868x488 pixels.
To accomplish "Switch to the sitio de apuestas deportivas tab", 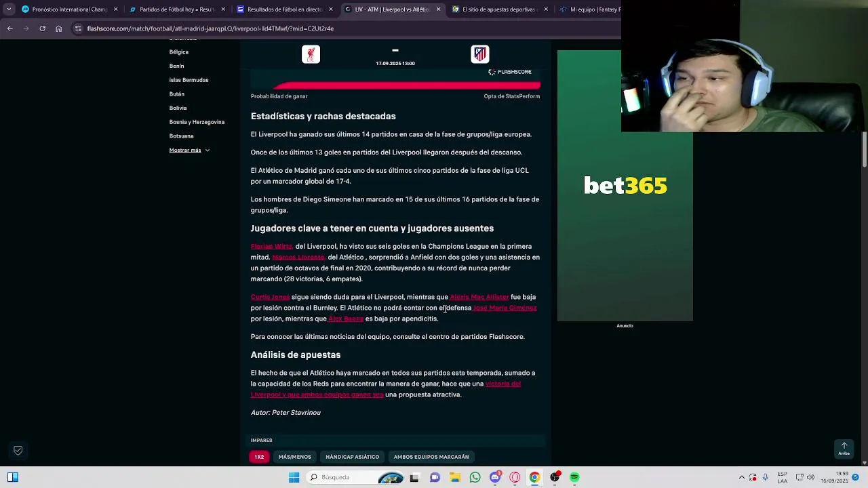I will 499,9.
